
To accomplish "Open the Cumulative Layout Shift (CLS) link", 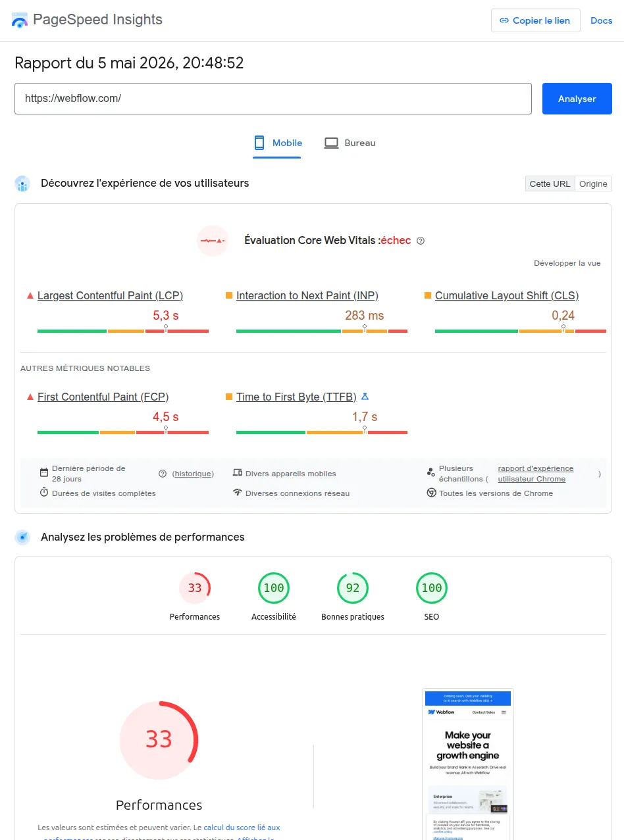I will (x=507, y=296).
